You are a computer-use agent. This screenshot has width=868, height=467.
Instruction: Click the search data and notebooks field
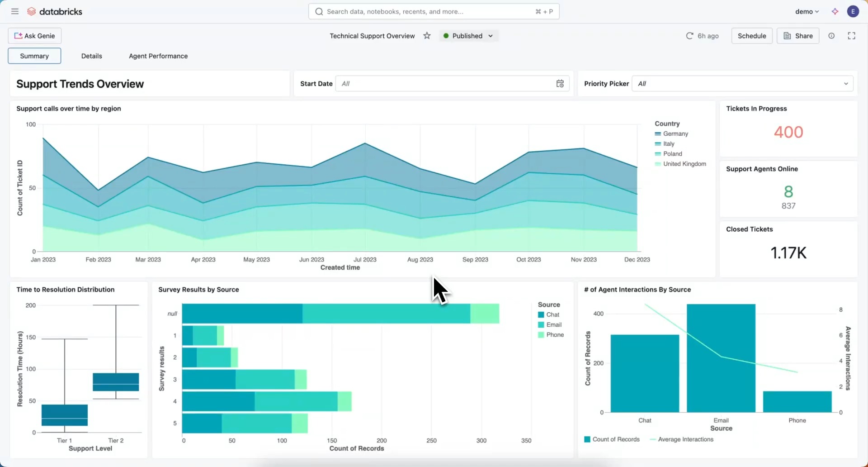pyautogui.click(x=434, y=11)
